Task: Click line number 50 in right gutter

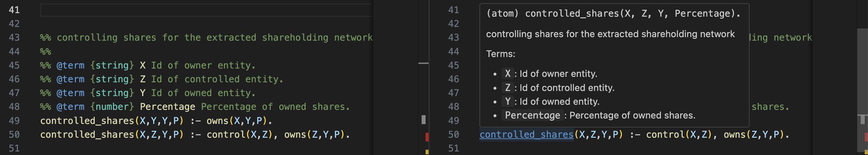Action: 454,135
